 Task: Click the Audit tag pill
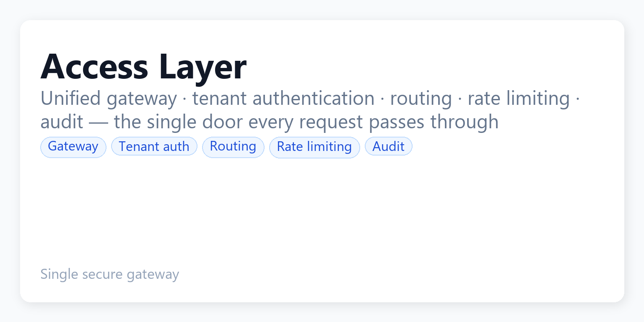pos(389,146)
